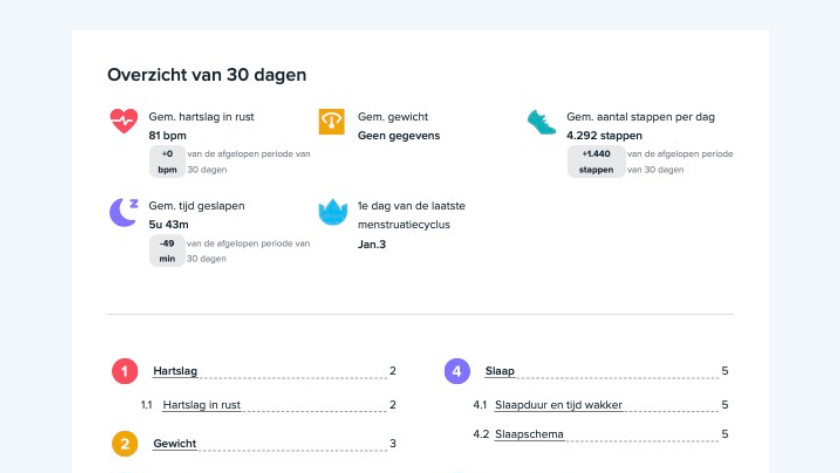Image resolution: width=840 pixels, height=473 pixels.
Task: Open the Hartslag section link
Action: 175,371
